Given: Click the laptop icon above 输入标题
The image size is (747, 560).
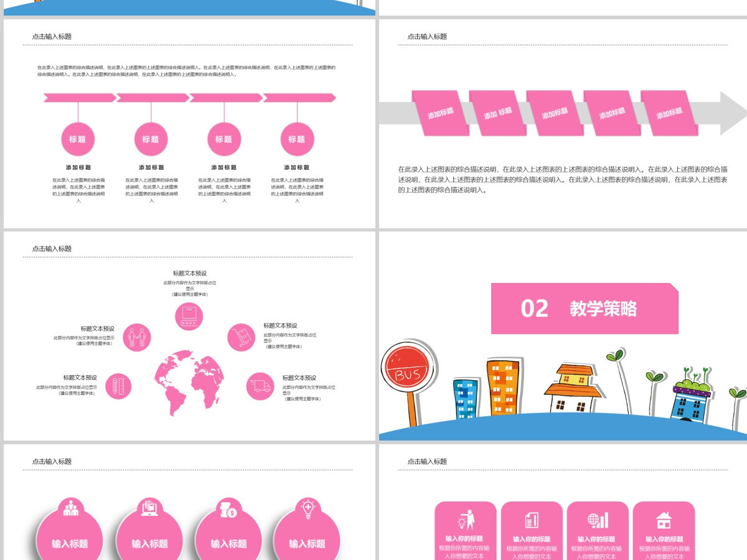Looking at the screenshot, I should pyautogui.click(x=150, y=508).
